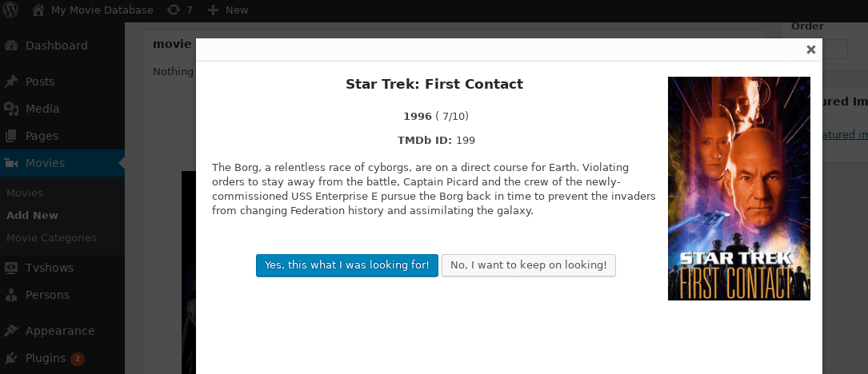Viewport: 868px width, 374px height.
Task: Click the Appearance brush icon
Action: (11, 331)
